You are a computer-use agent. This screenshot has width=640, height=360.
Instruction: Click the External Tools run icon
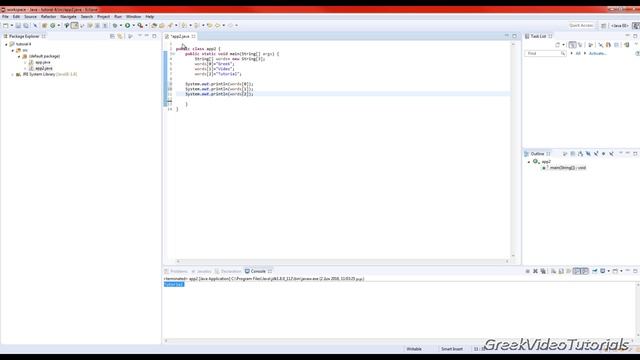point(140,25)
